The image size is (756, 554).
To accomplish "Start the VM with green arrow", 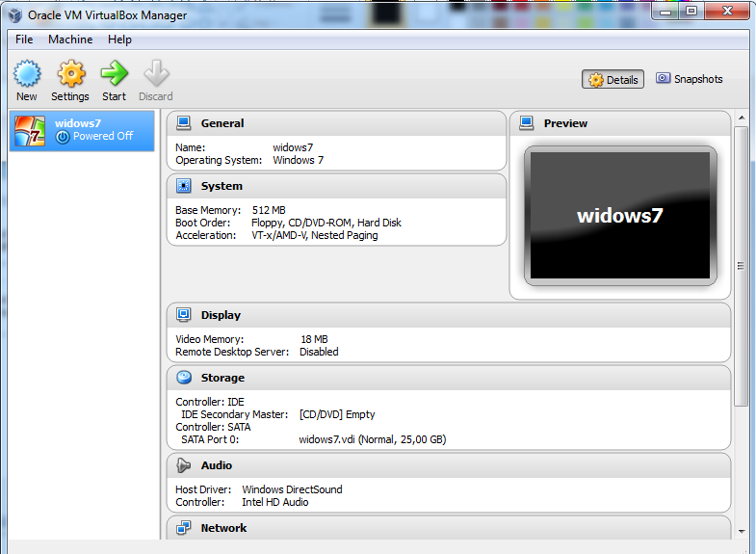I will tap(115, 74).
